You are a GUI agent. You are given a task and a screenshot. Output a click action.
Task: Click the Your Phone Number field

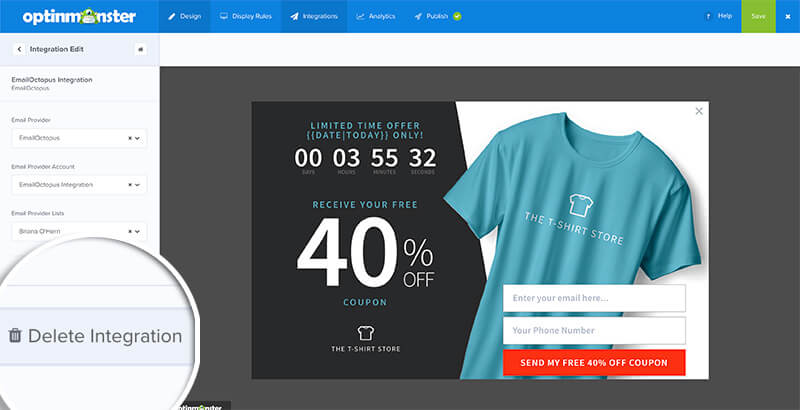click(594, 330)
